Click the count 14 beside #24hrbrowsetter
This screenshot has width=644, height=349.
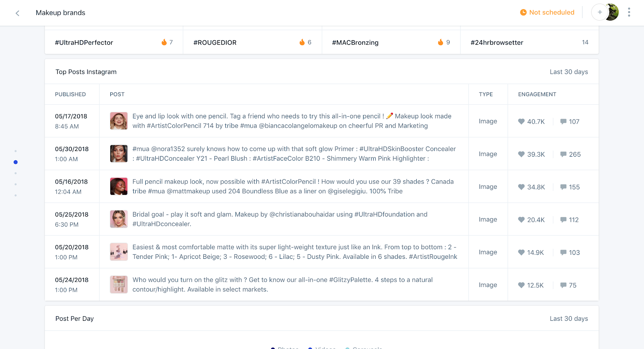pos(585,42)
